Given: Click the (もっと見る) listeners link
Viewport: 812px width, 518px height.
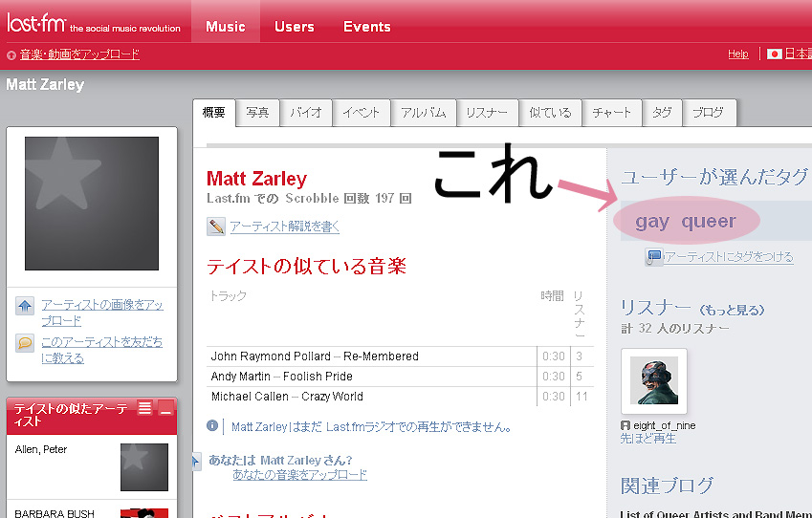Looking at the screenshot, I should click(732, 310).
